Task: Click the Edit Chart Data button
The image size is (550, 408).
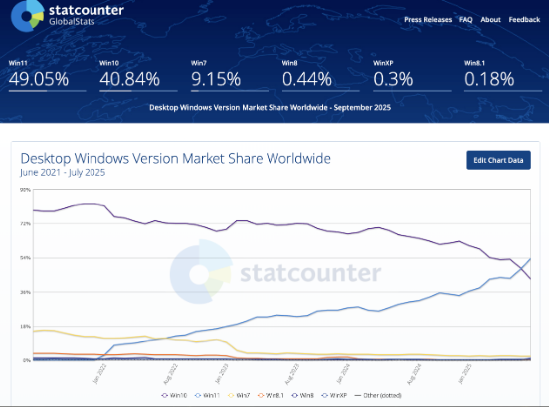Action: pos(498,160)
